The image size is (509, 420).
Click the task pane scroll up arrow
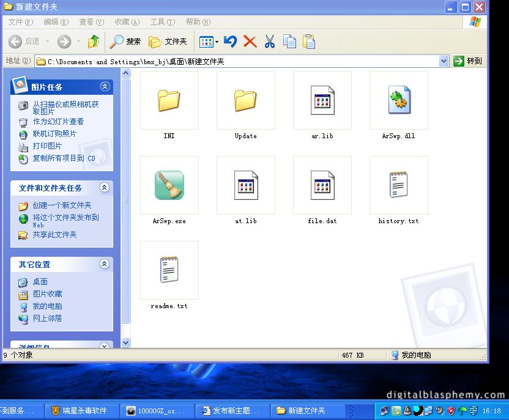[x=126, y=73]
